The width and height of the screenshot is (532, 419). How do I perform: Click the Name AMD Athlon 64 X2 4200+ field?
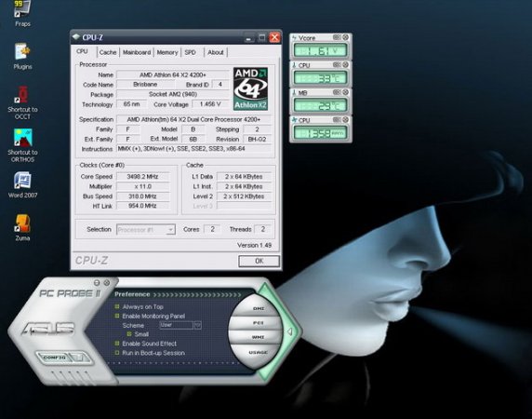pyautogui.click(x=173, y=74)
